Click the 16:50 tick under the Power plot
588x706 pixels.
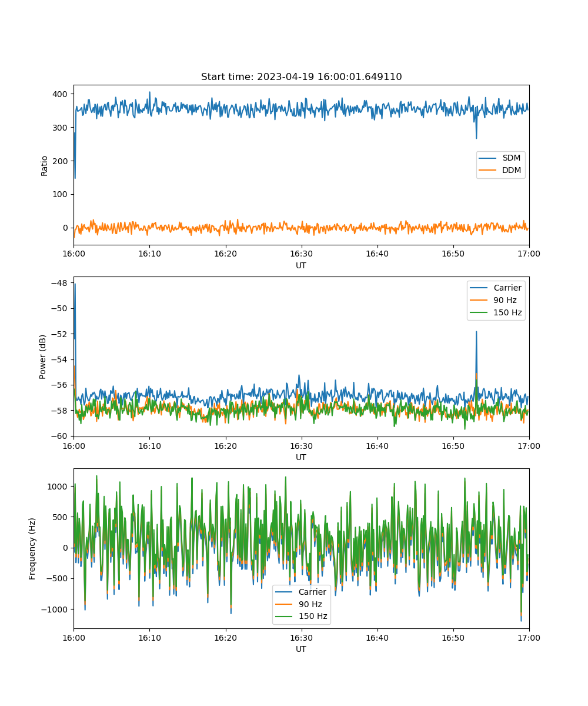pyautogui.click(x=453, y=445)
